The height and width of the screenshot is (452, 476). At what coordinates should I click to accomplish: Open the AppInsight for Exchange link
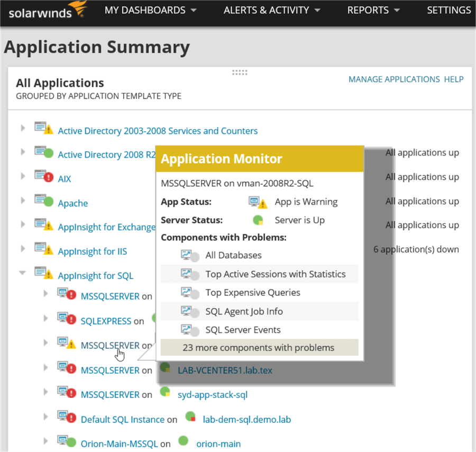pos(106,227)
